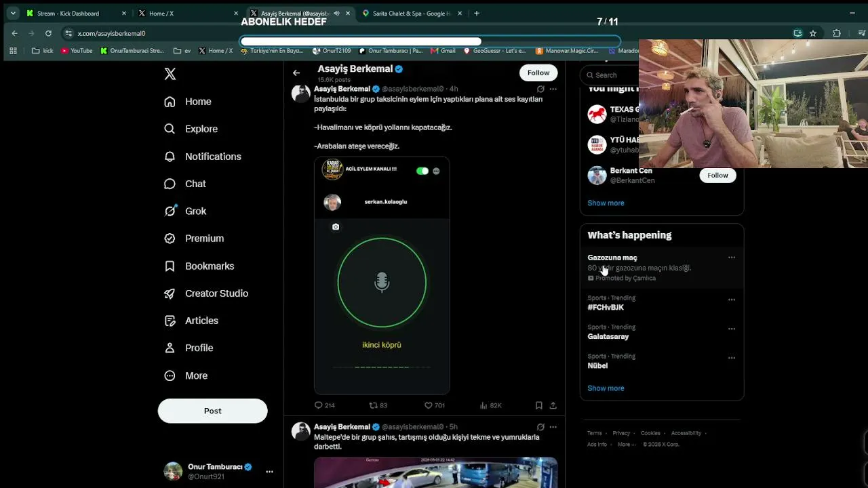Bookmark this page with the star icon

[812, 33]
